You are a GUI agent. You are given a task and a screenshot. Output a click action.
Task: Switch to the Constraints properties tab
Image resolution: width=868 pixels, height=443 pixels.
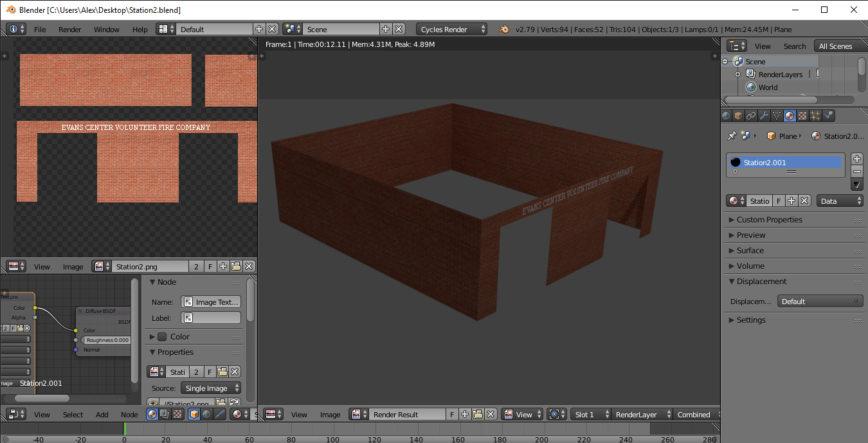tap(751, 116)
